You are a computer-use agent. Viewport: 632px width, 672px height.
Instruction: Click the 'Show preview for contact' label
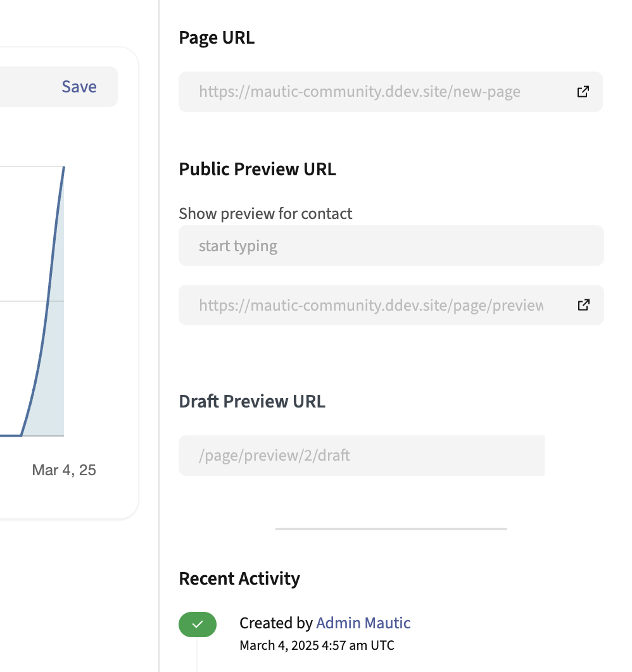tap(265, 213)
